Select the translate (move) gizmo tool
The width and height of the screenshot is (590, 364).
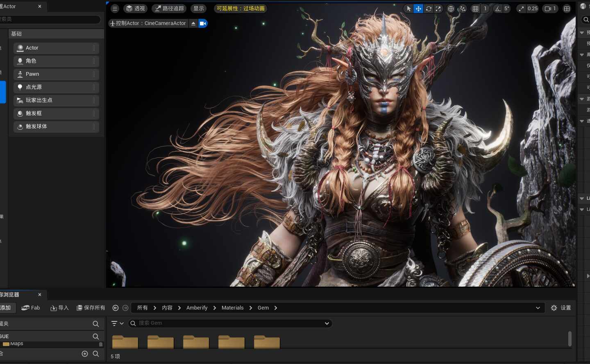418,9
